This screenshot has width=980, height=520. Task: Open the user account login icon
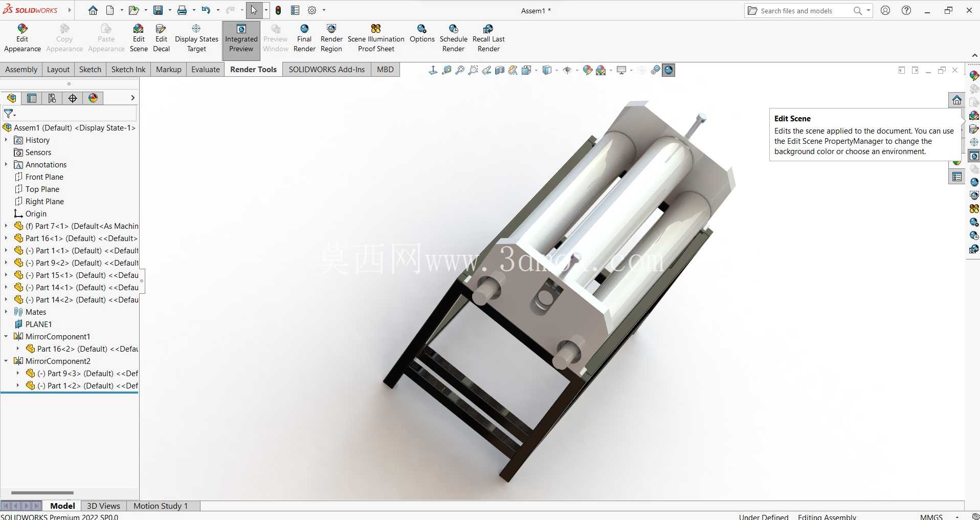tap(885, 10)
